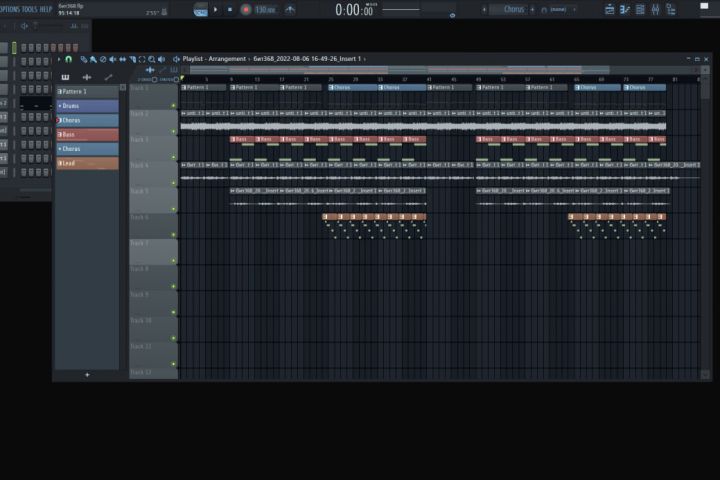Open the TOOLS menu

tap(29, 9)
